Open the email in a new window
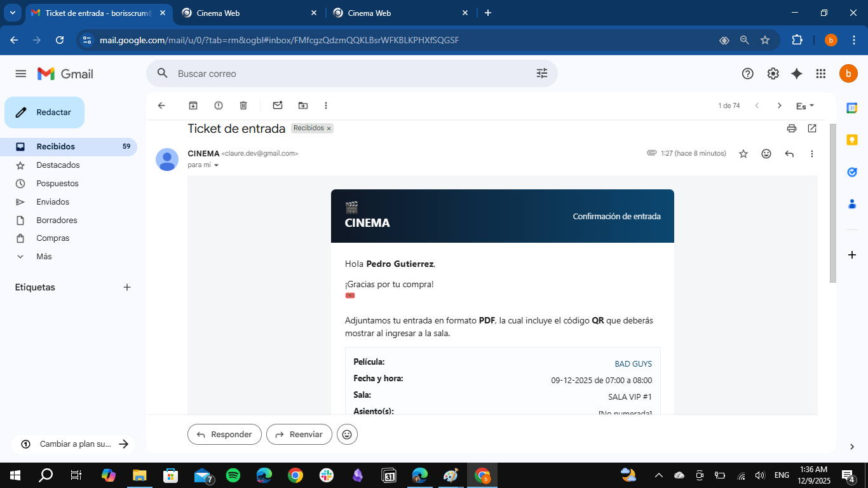This screenshot has height=488, width=868. coord(812,128)
